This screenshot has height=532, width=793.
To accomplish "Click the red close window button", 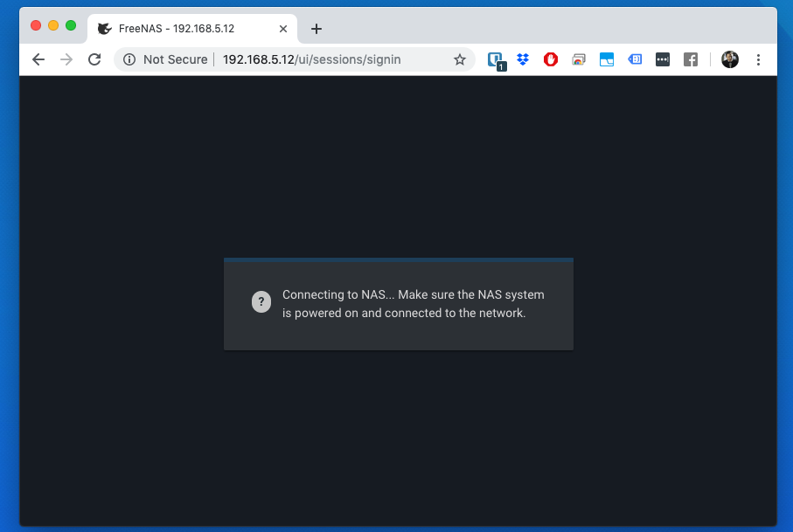I will click(36, 25).
